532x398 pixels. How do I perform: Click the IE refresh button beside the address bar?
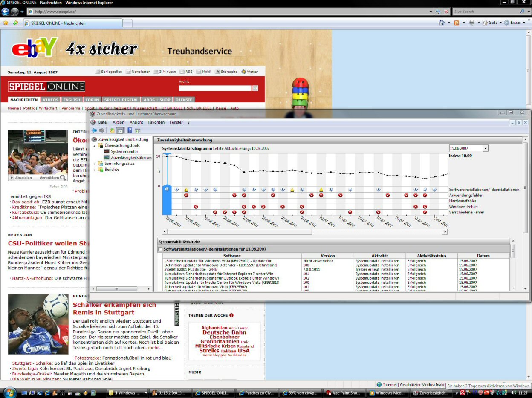tap(438, 12)
